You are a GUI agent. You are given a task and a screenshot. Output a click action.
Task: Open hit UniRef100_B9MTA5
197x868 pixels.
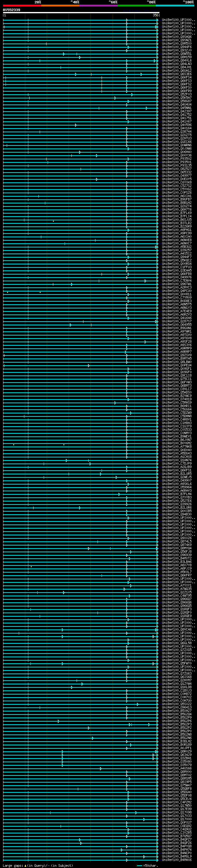[177, 358]
